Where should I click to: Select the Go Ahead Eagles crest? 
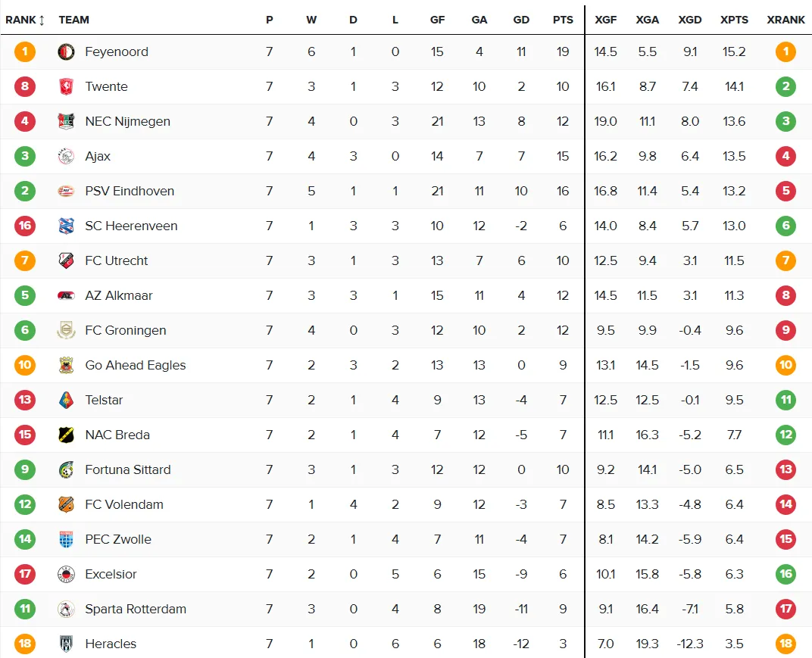click(67, 365)
